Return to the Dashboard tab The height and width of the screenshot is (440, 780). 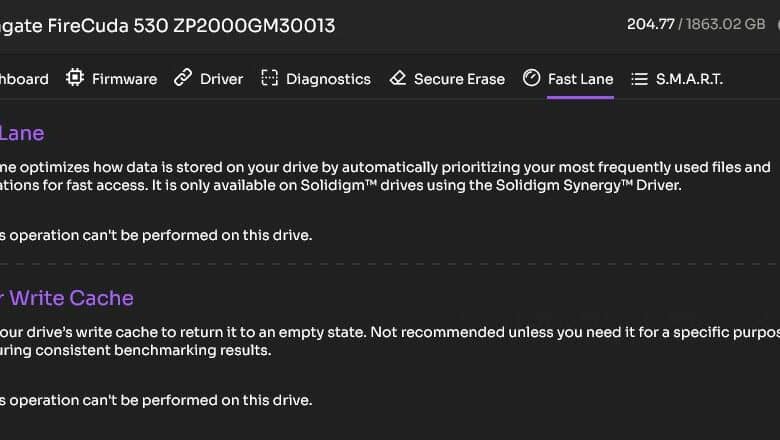point(24,79)
